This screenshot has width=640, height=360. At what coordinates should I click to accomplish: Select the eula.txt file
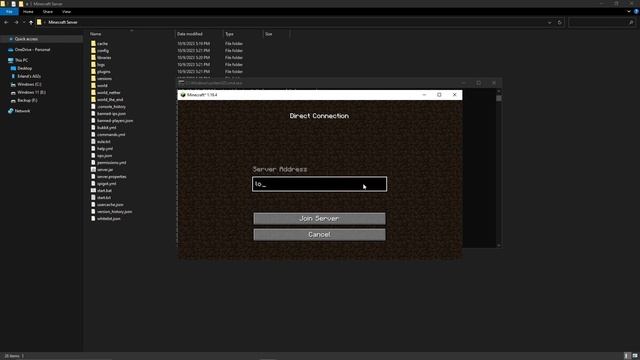(x=103, y=142)
